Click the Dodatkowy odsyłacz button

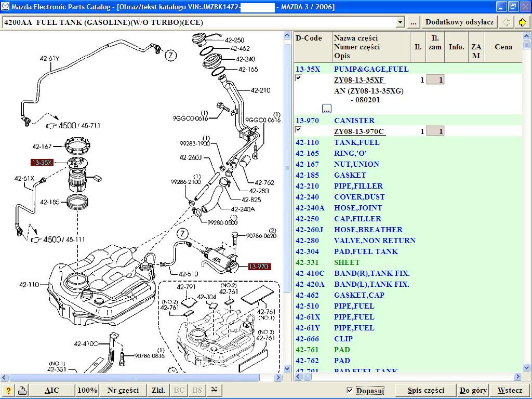pos(459,22)
